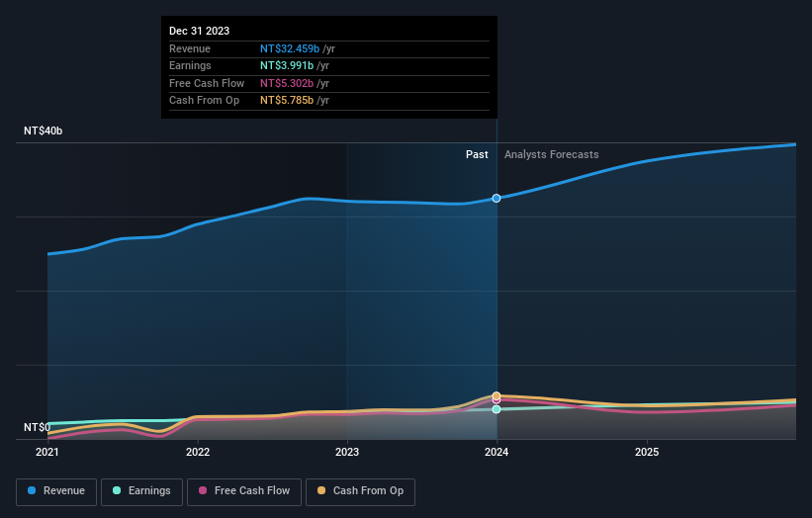Click the NT$32.459b revenue value
The width and height of the screenshot is (812, 518).
tap(290, 48)
